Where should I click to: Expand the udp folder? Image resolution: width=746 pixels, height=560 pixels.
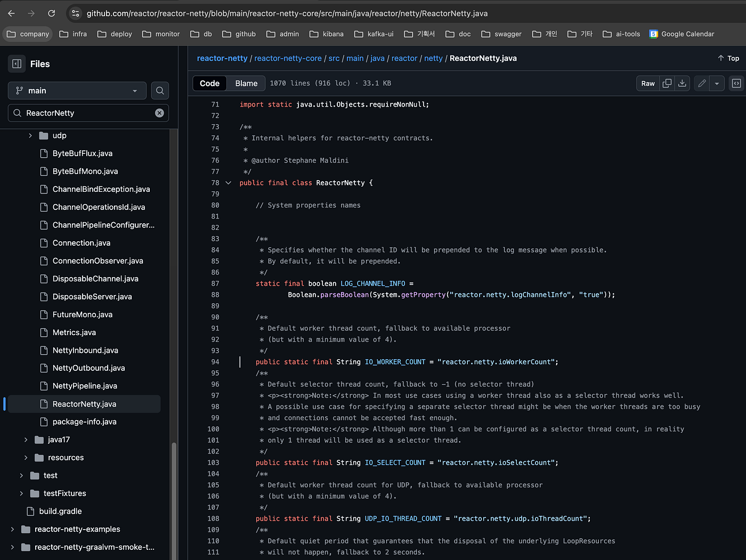pos(30,136)
